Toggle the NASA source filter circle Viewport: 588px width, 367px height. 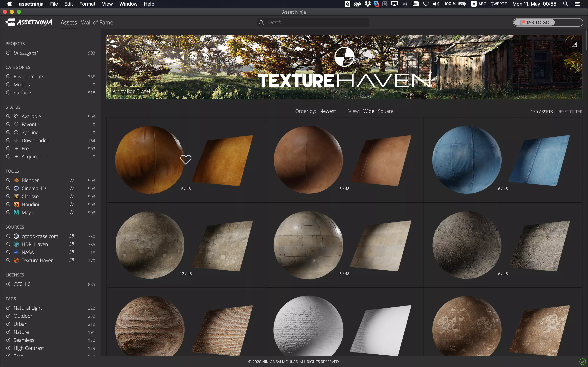click(x=8, y=252)
